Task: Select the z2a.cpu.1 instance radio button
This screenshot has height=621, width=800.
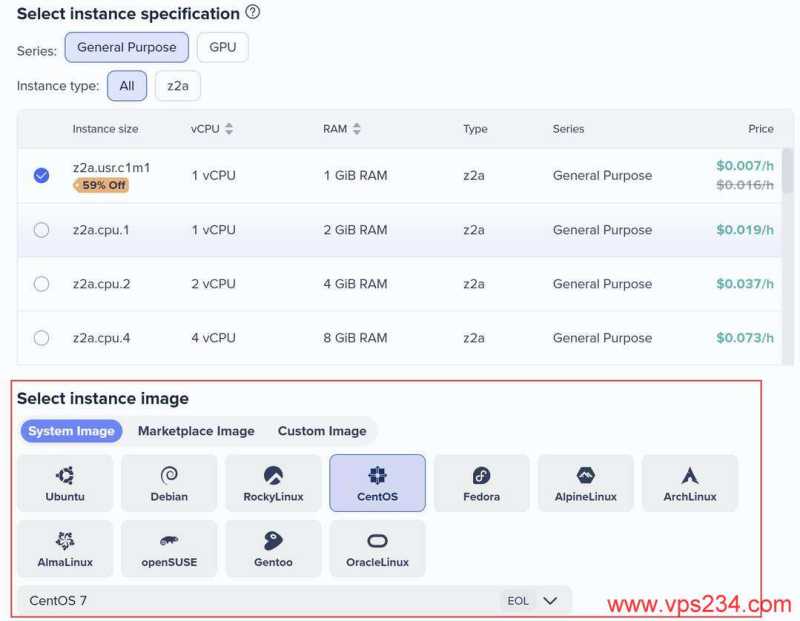Action: [41, 230]
